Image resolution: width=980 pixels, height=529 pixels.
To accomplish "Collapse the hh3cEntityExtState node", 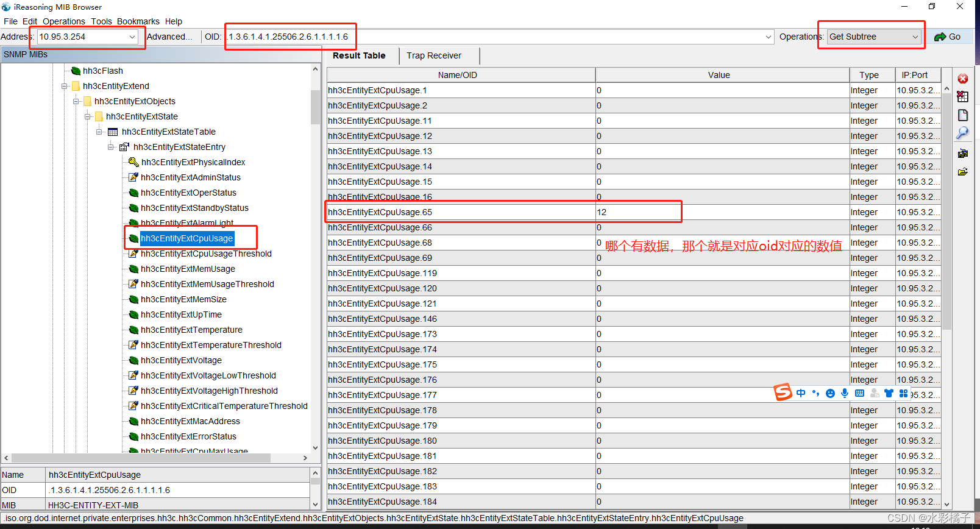I will [88, 116].
